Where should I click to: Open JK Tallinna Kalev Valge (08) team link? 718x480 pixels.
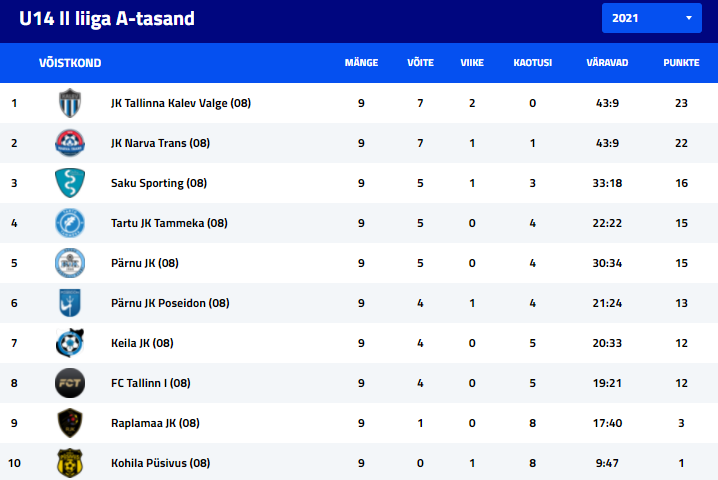pyautogui.click(x=181, y=103)
